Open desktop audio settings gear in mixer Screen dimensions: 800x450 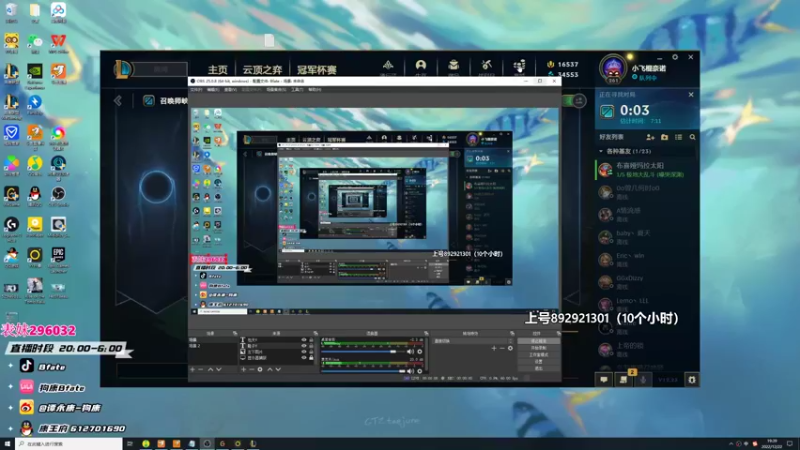420,352
